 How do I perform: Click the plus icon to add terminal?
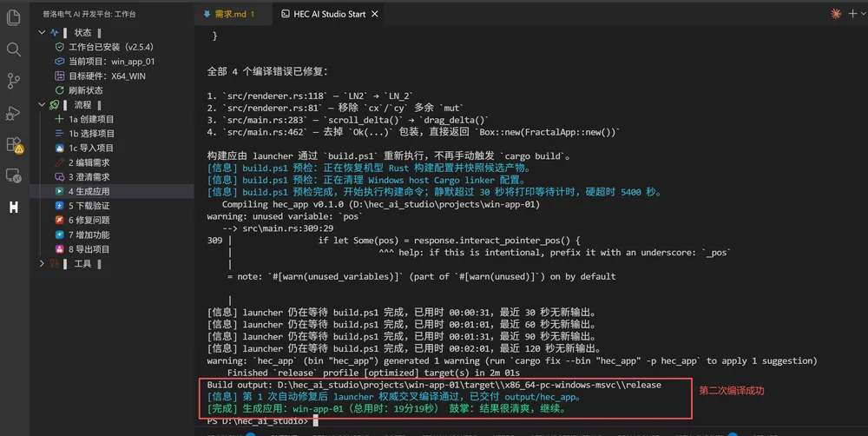point(852,14)
